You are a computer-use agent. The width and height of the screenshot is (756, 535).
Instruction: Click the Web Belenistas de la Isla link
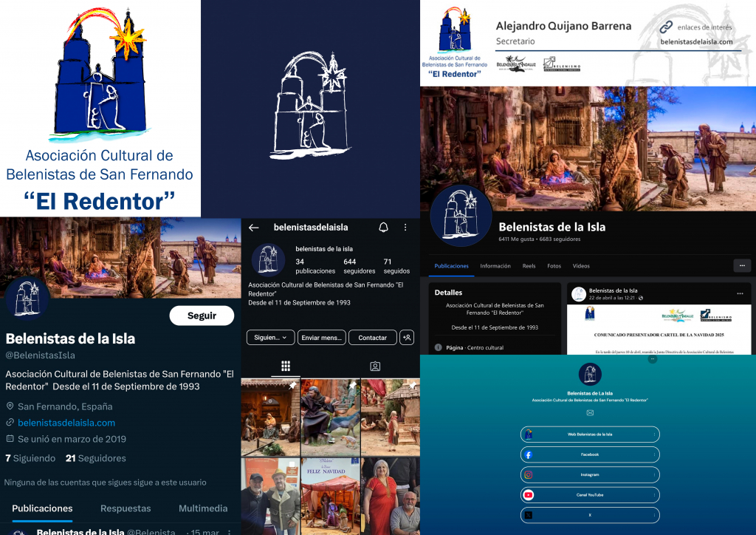[589, 435]
